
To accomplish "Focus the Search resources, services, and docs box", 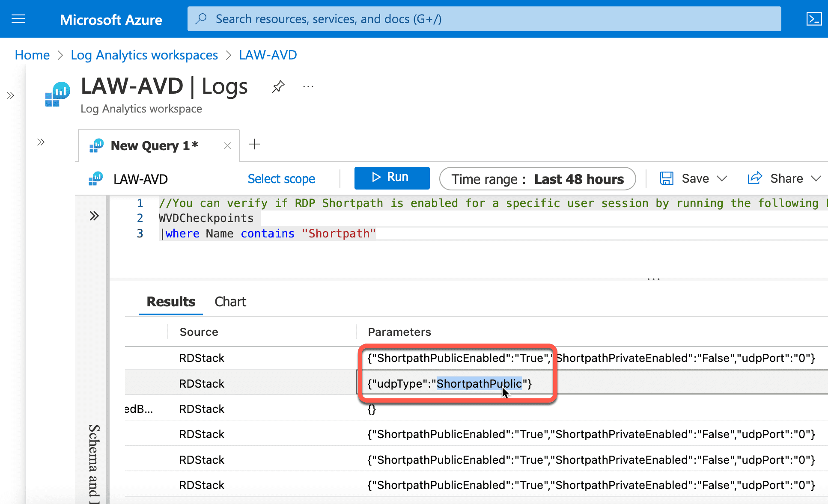I will tap(484, 19).
